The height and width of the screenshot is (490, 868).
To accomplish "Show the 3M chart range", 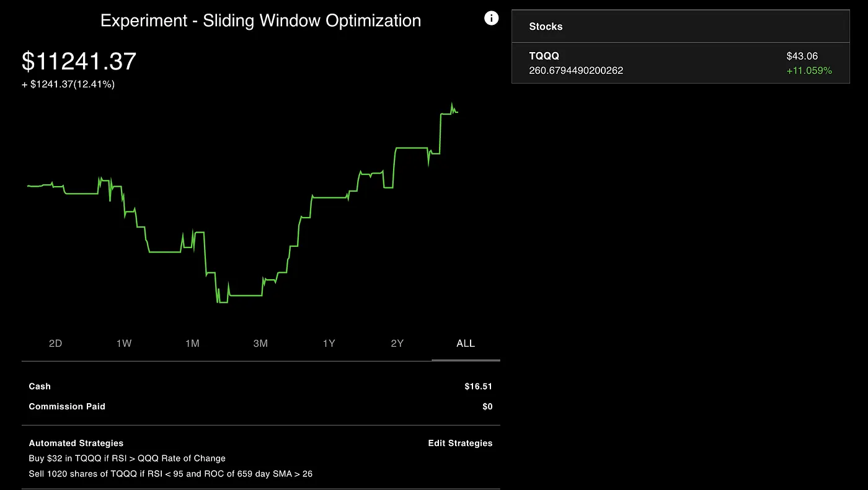I will (x=260, y=344).
